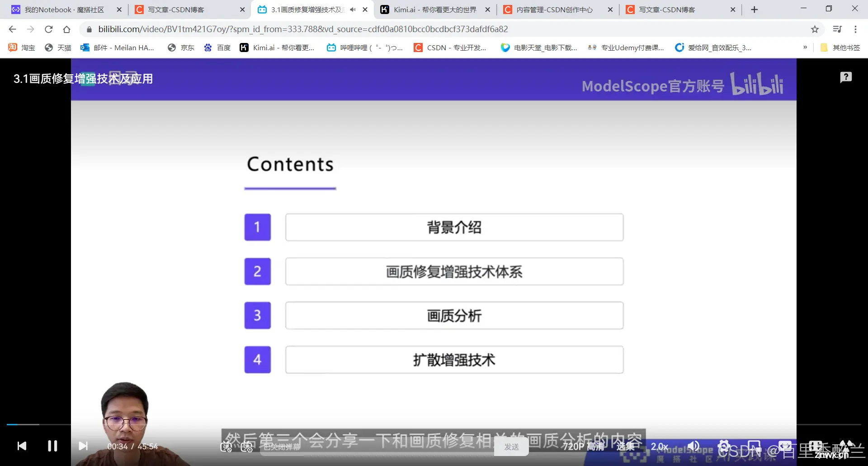The image size is (868, 466).
Task: Open the 爱给网 音效配乐 bookmark
Action: 713,48
